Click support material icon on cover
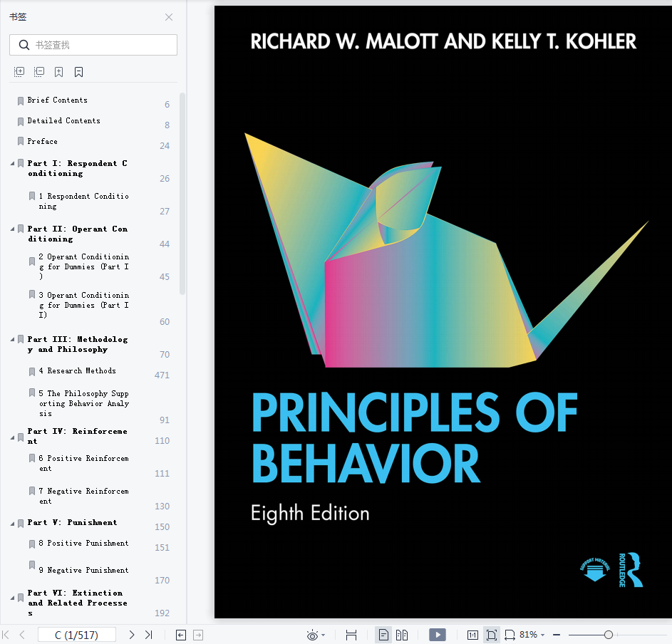Image resolution: width=672 pixels, height=644 pixels. (x=595, y=569)
